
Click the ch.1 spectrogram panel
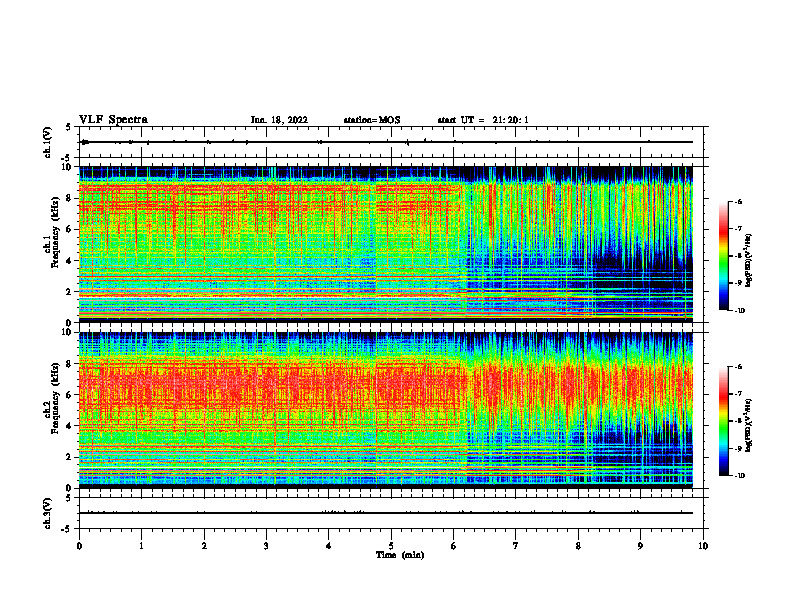[386, 244]
